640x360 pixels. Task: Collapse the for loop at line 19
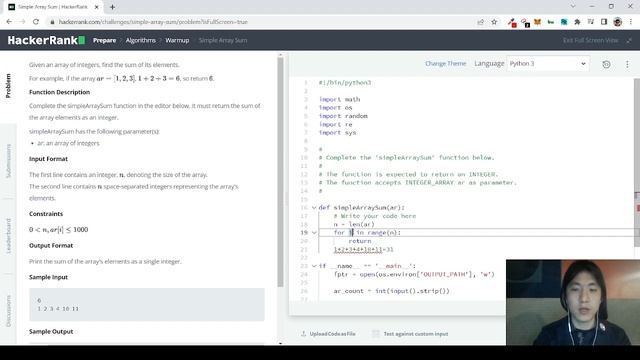pyautogui.click(x=314, y=233)
